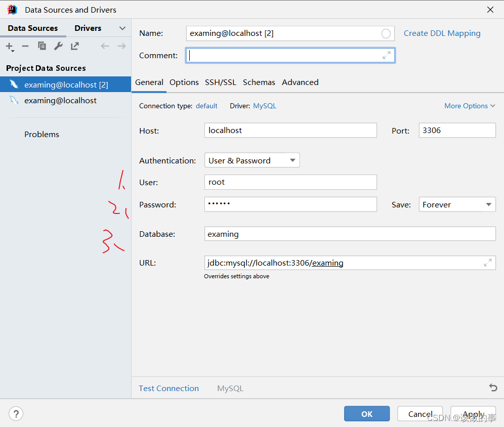Select the examing@localhost data source without [2]
Viewport: 504px width, 427px height.
point(60,100)
